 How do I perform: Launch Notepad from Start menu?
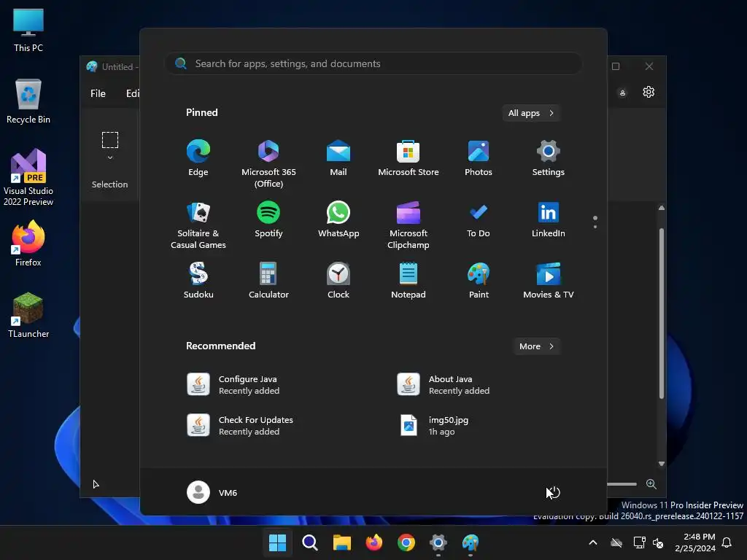click(409, 281)
